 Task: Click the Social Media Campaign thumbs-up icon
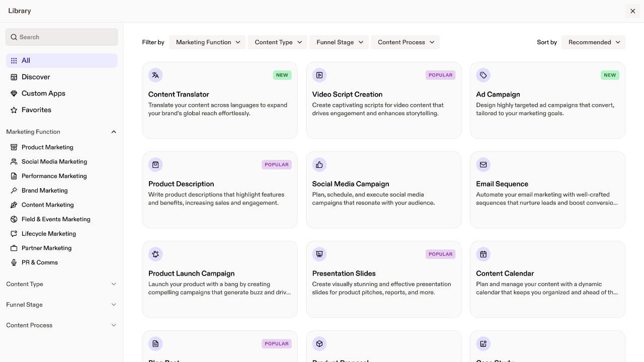[319, 165]
